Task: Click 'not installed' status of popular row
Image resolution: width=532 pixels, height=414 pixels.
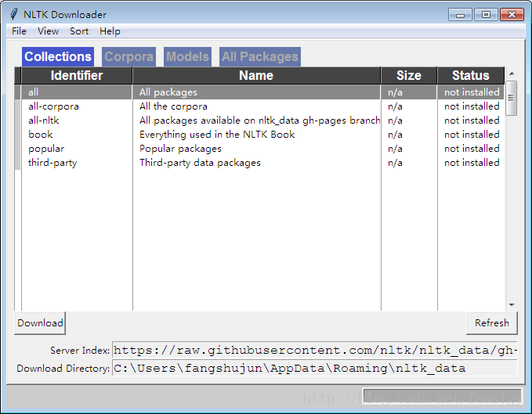Action: [x=472, y=149]
